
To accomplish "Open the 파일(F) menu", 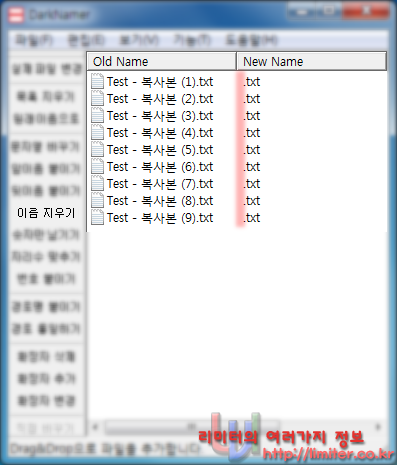I will click(34, 40).
